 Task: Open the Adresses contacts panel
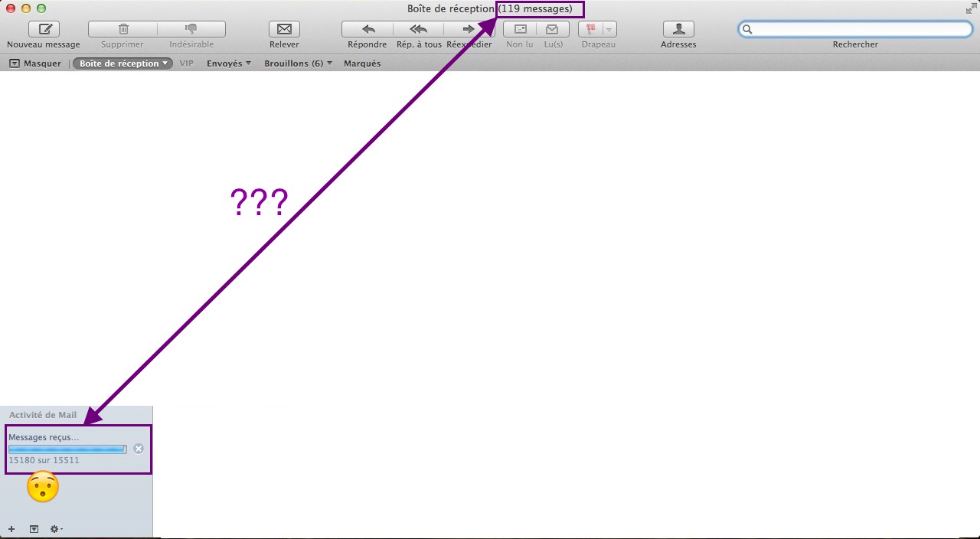[x=678, y=29]
